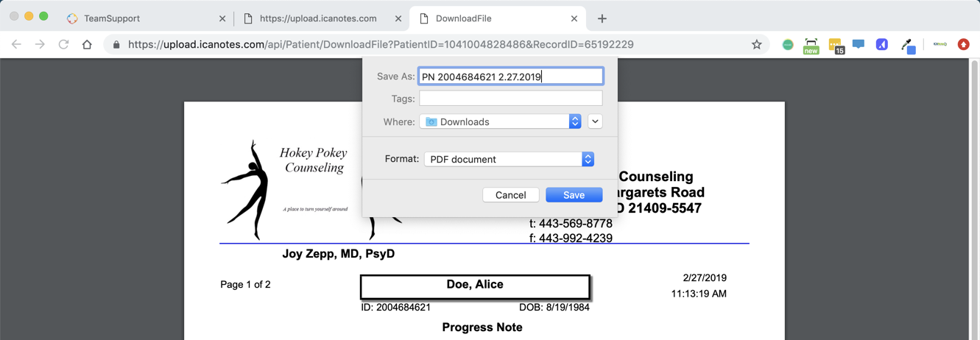Image resolution: width=980 pixels, height=340 pixels.
Task: Switch to the upload.icanotes.com tab
Action: point(318,18)
